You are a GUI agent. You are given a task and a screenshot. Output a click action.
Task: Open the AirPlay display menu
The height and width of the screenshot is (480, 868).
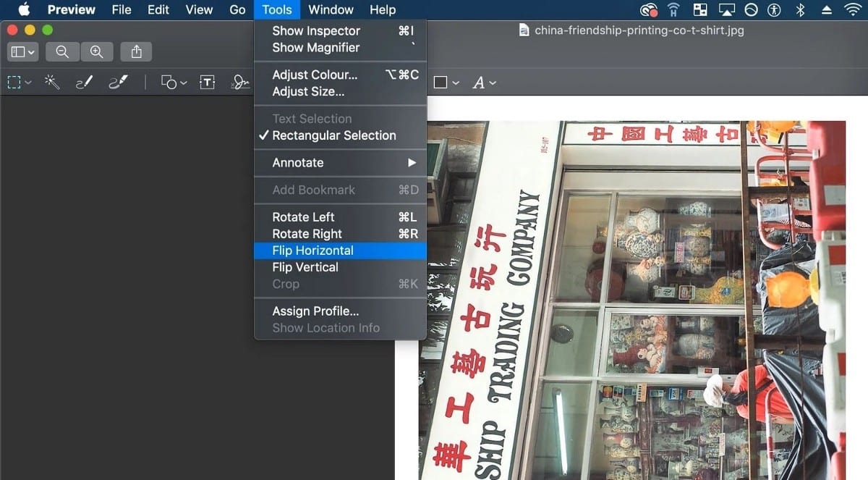[726, 10]
